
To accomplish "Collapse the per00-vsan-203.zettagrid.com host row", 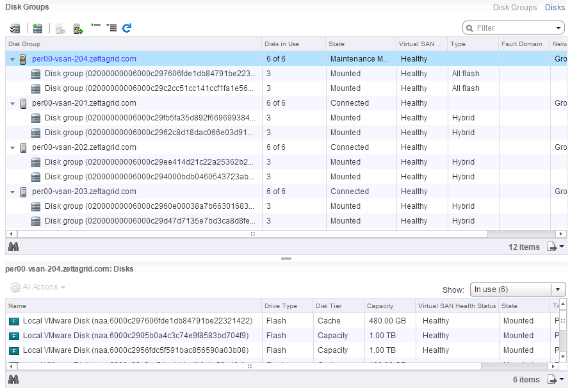I will pyautogui.click(x=12, y=192).
